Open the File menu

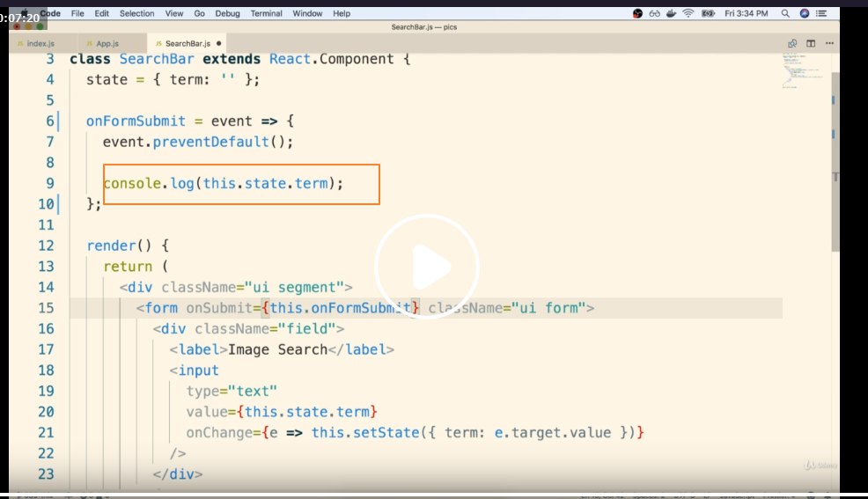point(77,13)
